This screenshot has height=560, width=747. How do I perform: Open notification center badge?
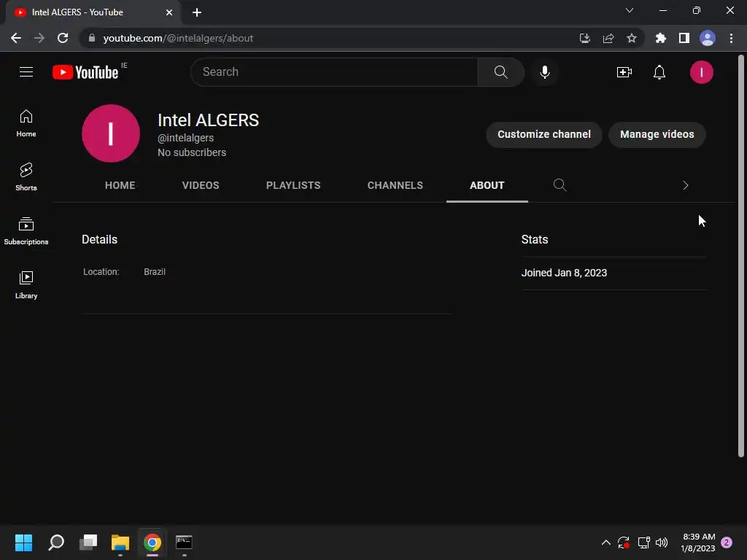click(x=727, y=542)
